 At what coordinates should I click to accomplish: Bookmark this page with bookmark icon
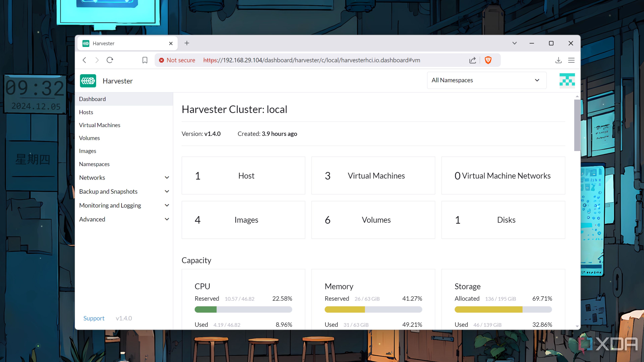(145, 60)
